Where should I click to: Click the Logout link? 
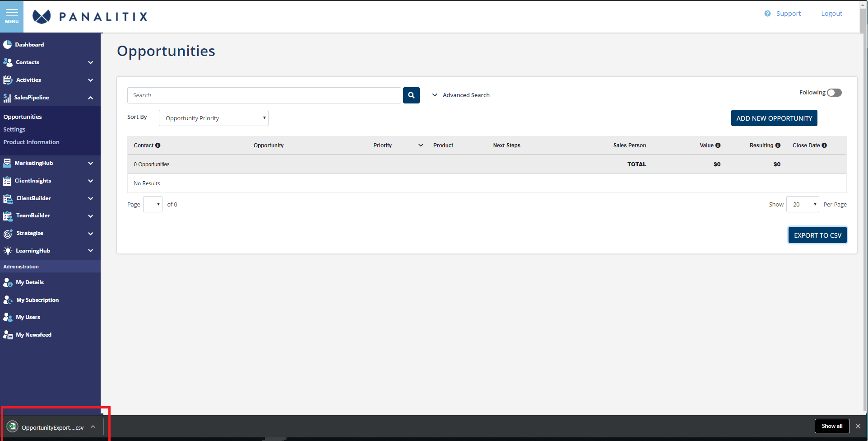tap(831, 14)
